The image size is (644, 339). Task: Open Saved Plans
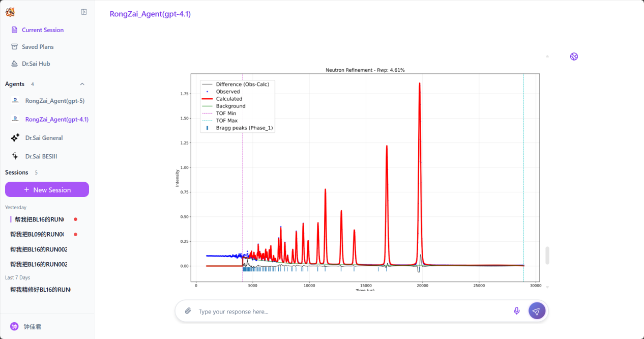(x=37, y=47)
